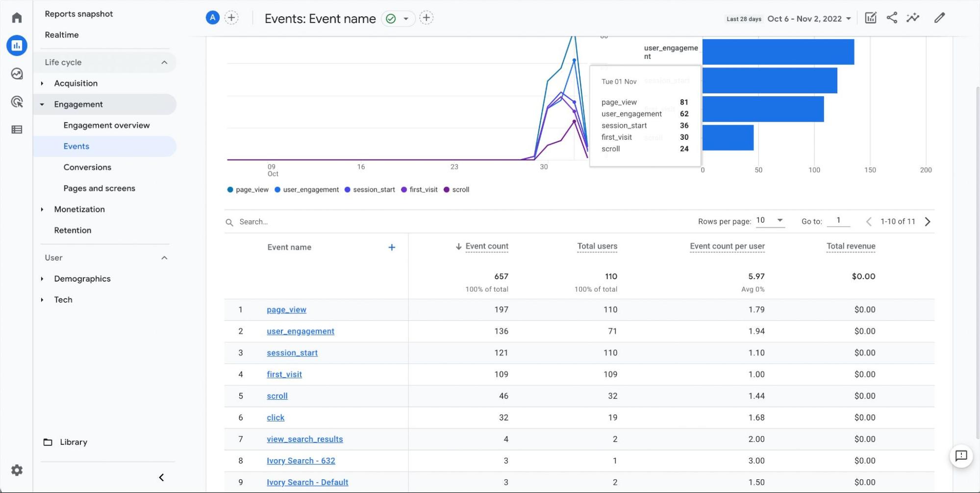This screenshot has width=980, height=493.
Task: Collapse the Life cycle section
Action: (x=164, y=62)
